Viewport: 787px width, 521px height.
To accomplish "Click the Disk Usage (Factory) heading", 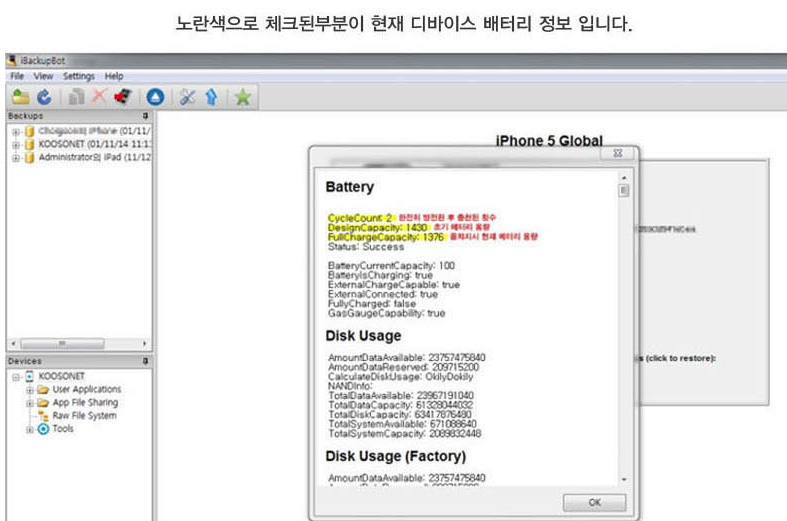I will (396, 456).
